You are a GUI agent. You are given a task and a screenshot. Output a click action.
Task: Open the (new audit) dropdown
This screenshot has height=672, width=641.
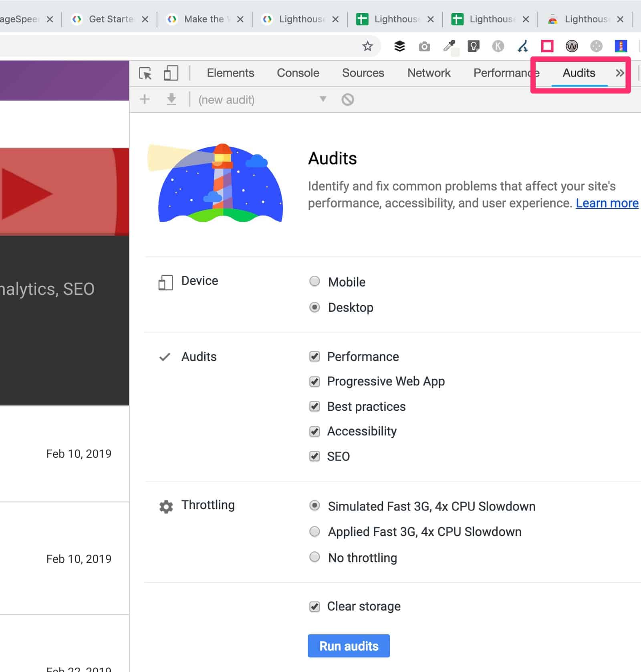(x=323, y=99)
